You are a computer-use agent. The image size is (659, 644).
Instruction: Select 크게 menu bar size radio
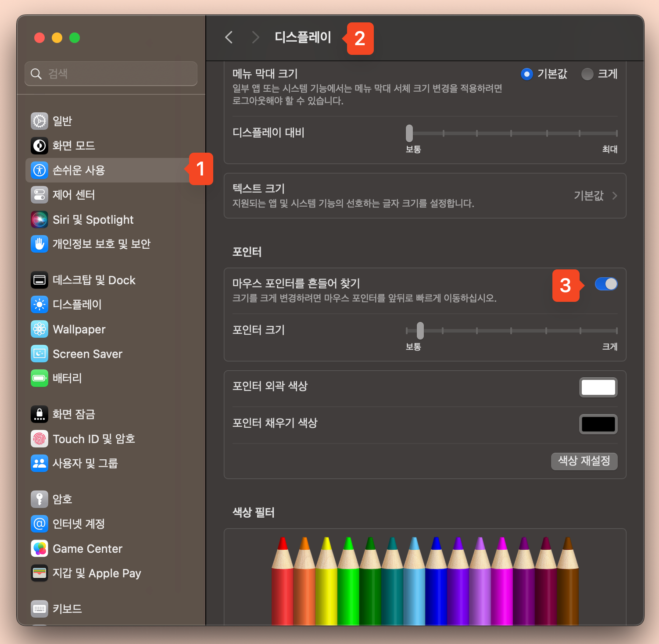pos(587,74)
